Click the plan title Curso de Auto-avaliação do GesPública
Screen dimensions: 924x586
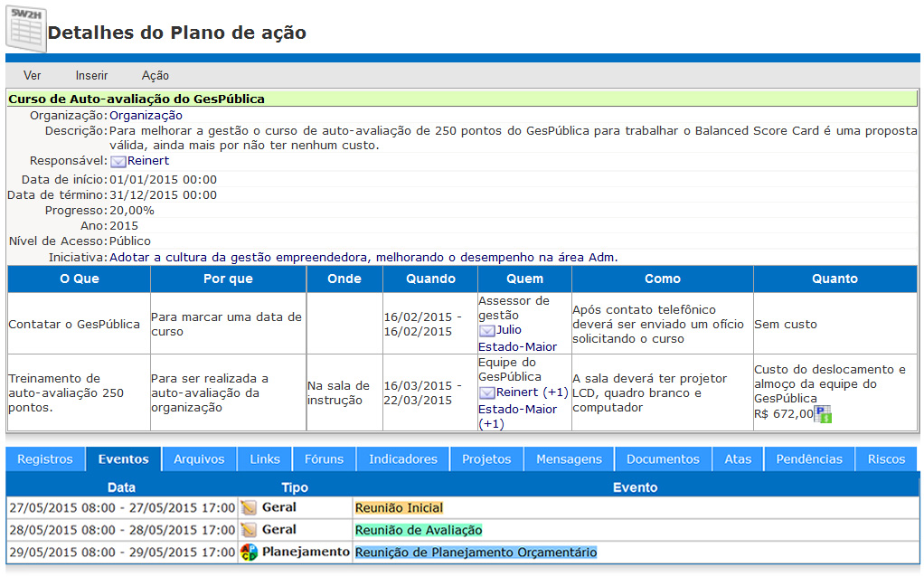coord(137,99)
